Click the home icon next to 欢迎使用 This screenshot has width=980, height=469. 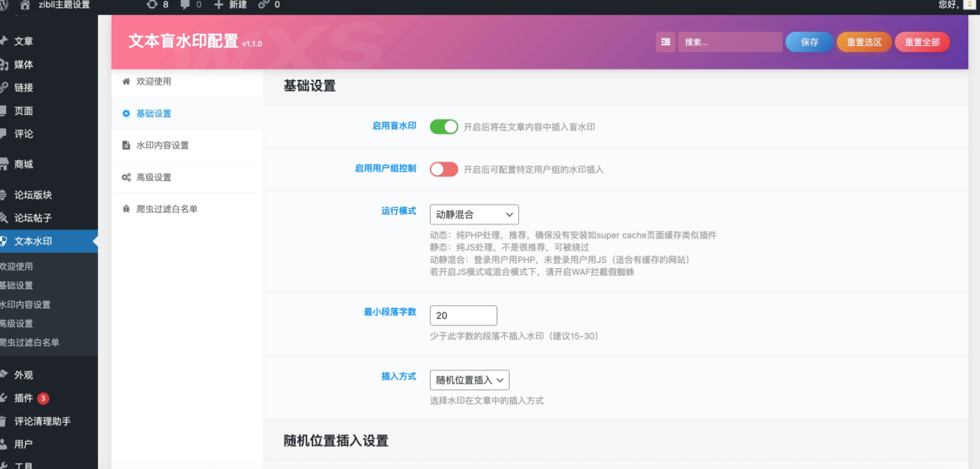tap(126, 82)
